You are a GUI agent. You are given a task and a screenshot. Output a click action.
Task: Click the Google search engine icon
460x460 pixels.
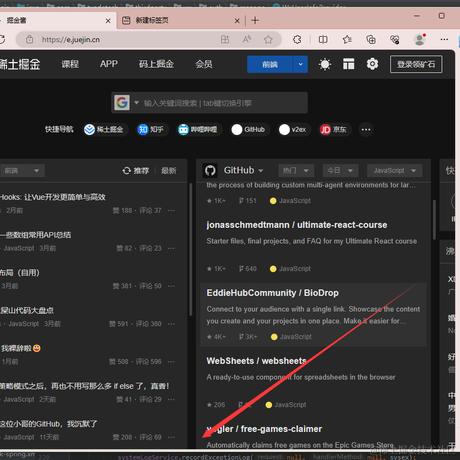coord(122,103)
